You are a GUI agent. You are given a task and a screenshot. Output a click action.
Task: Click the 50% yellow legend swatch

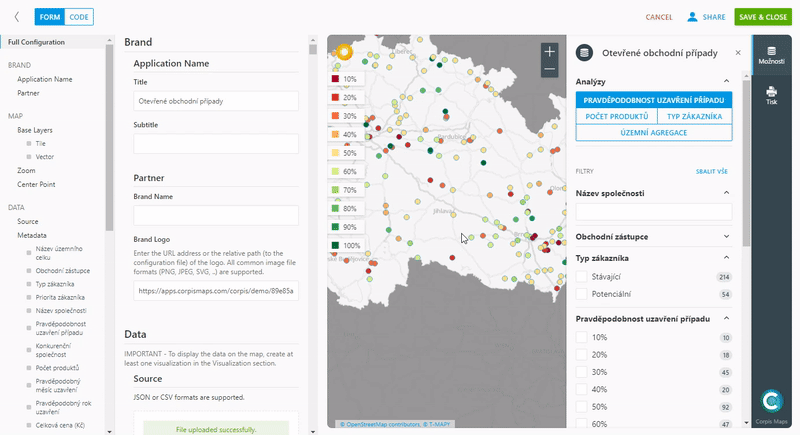point(335,152)
